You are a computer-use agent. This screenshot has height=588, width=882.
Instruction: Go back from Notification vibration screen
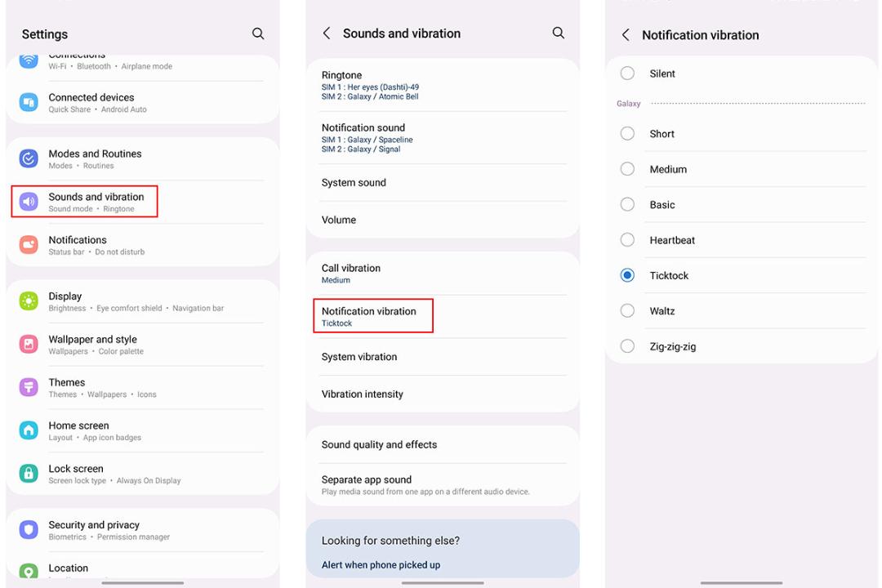tap(626, 35)
